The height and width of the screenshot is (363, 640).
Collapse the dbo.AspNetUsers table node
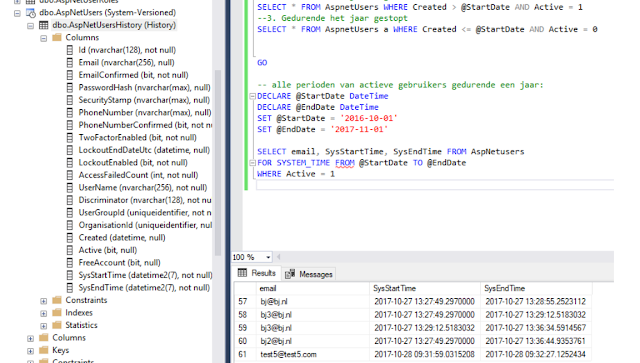(x=17, y=13)
